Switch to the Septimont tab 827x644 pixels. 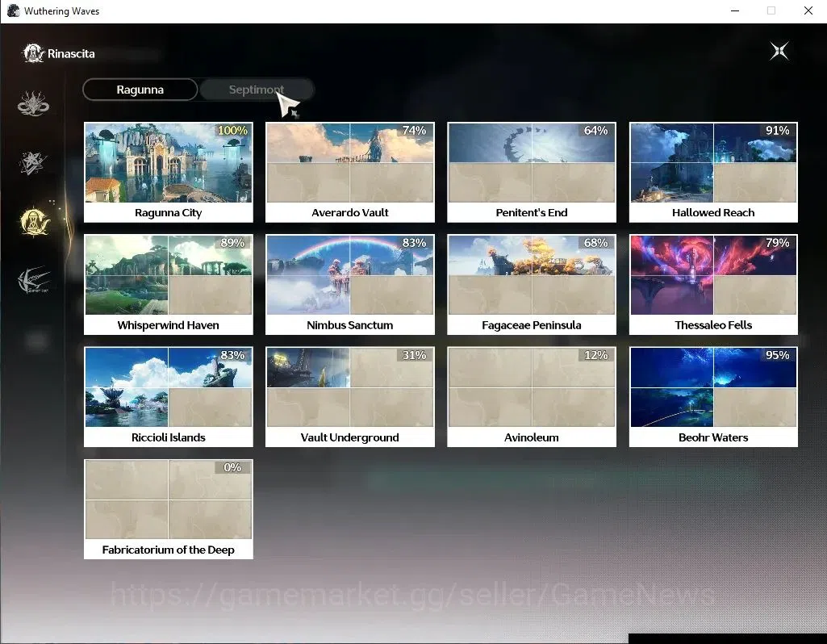(x=257, y=90)
